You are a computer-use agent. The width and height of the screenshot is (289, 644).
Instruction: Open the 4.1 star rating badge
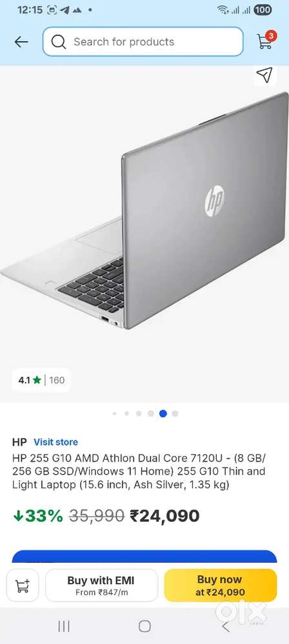(x=41, y=380)
